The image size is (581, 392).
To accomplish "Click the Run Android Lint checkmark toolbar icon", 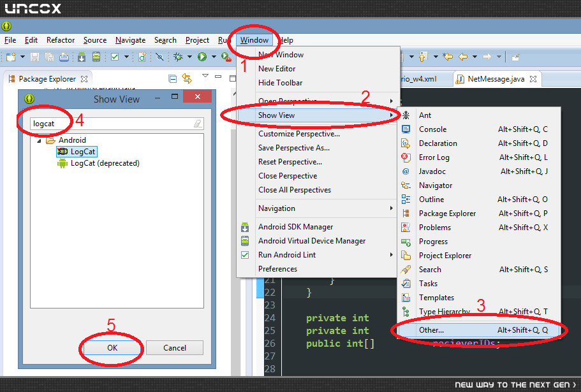I will pyautogui.click(x=115, y=57).
